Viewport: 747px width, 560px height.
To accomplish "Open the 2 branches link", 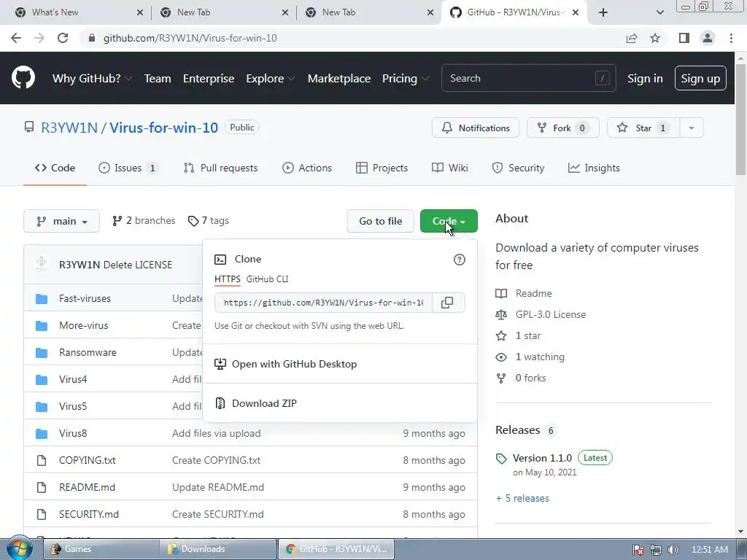I will coord(144,220).
